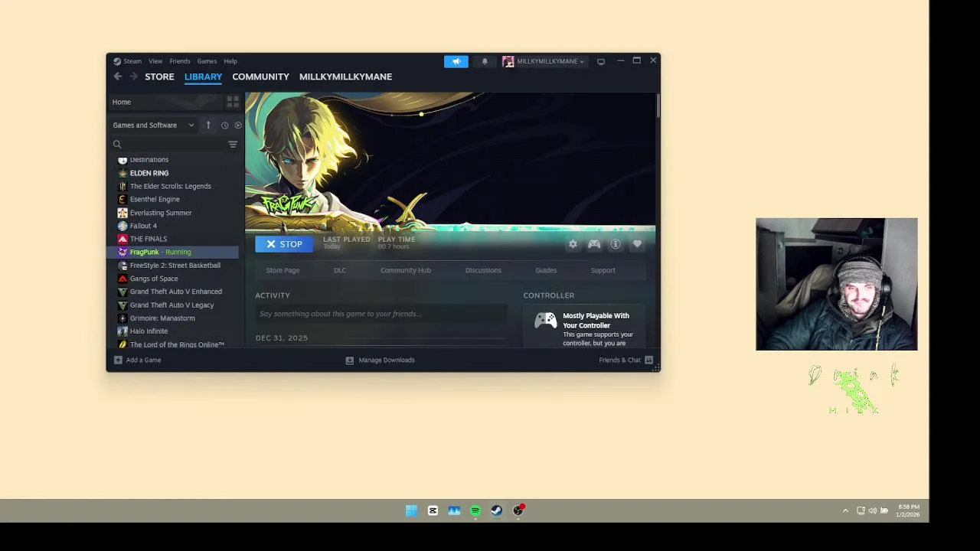Image resolution: width=980 pixels, height=551 pixels.
Task: Click the Windows Start button
Action: [x=411, y=510]
